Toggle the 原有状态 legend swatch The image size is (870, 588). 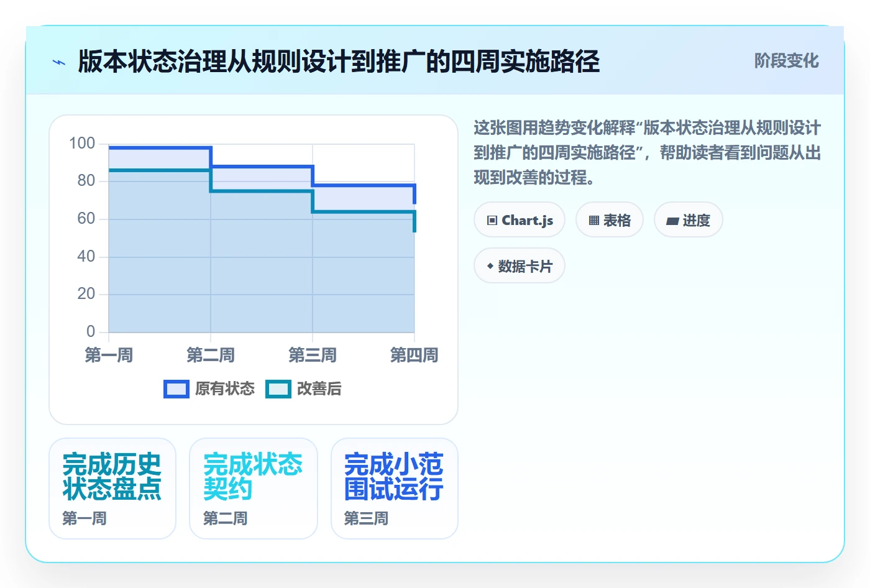[176, 389]
